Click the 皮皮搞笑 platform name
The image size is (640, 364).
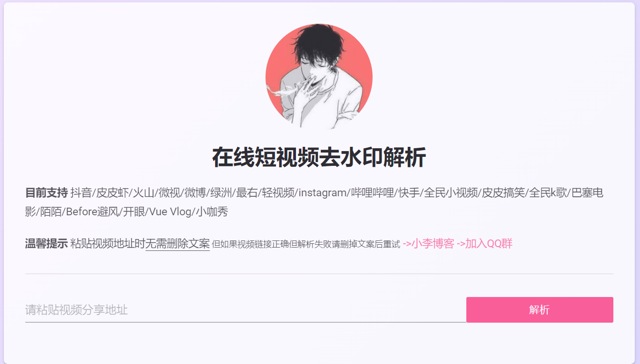click(x=503, y=193)
